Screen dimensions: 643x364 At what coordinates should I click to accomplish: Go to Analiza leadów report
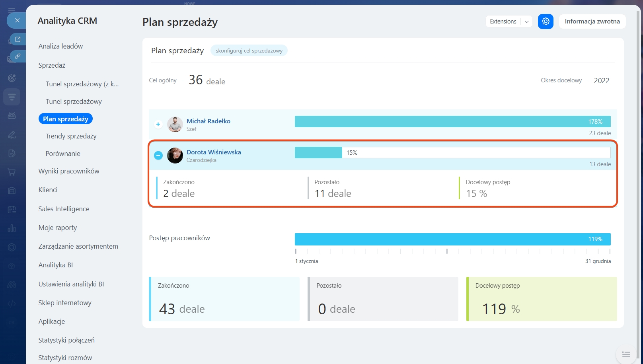60,46
